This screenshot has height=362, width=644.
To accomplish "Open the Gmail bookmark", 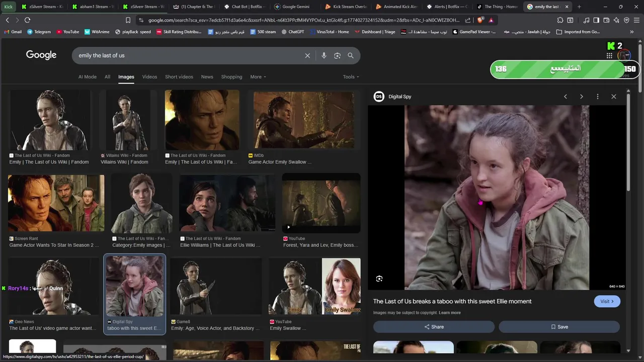I will [13, 32].
